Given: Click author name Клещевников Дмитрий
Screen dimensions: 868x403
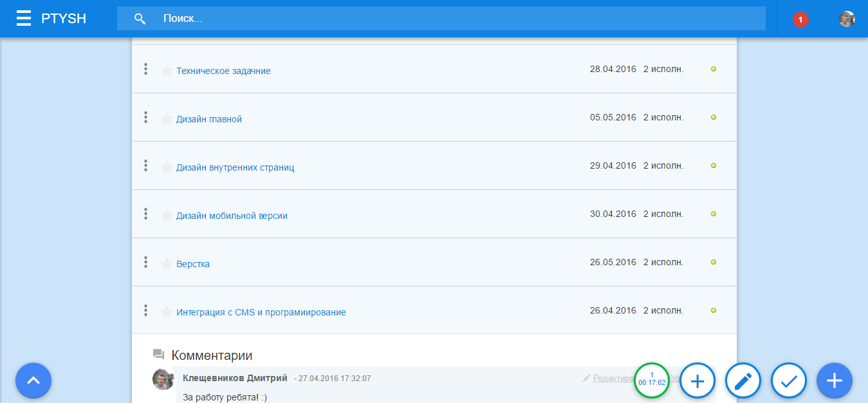Looking at the screenshot, I should click(x=235, y=378).
